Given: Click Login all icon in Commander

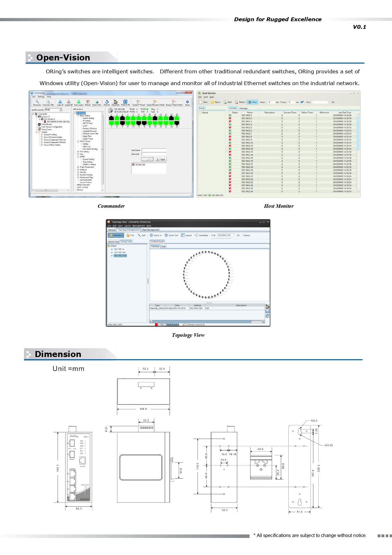Looking at the screenshot, I should pos(60,103).
